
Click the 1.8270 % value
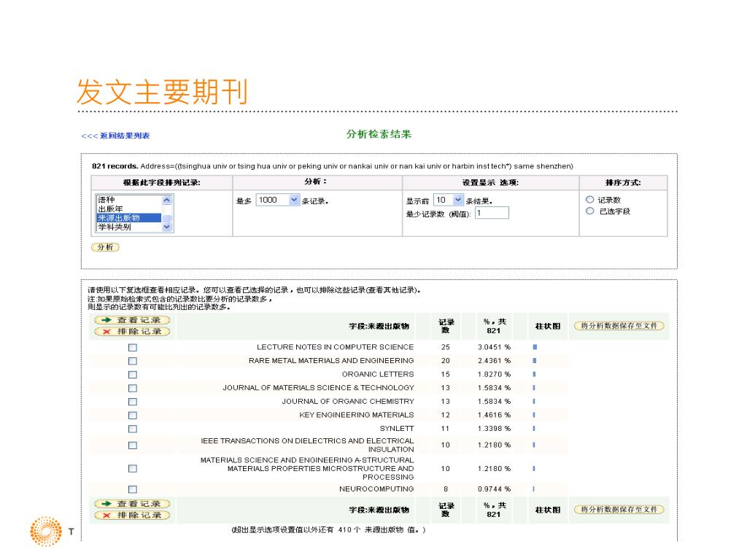point(494,374)
